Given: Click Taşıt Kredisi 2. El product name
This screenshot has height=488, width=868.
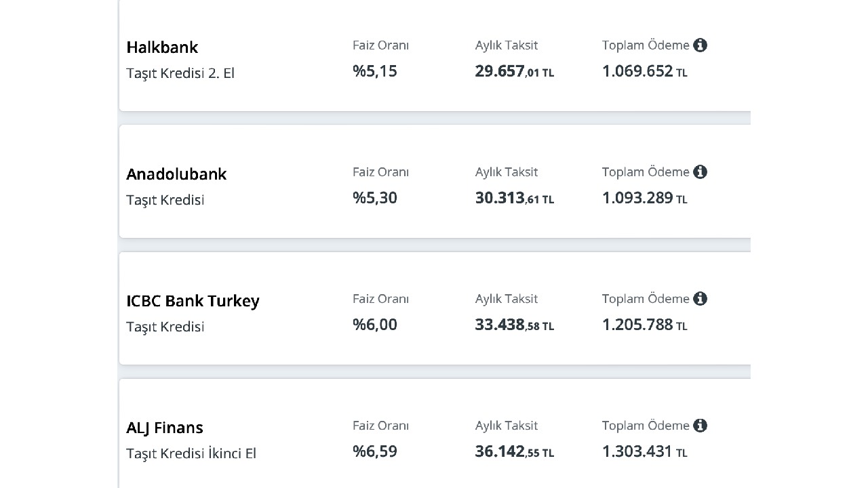Looking at the screenshot, I should pos(180,73).
